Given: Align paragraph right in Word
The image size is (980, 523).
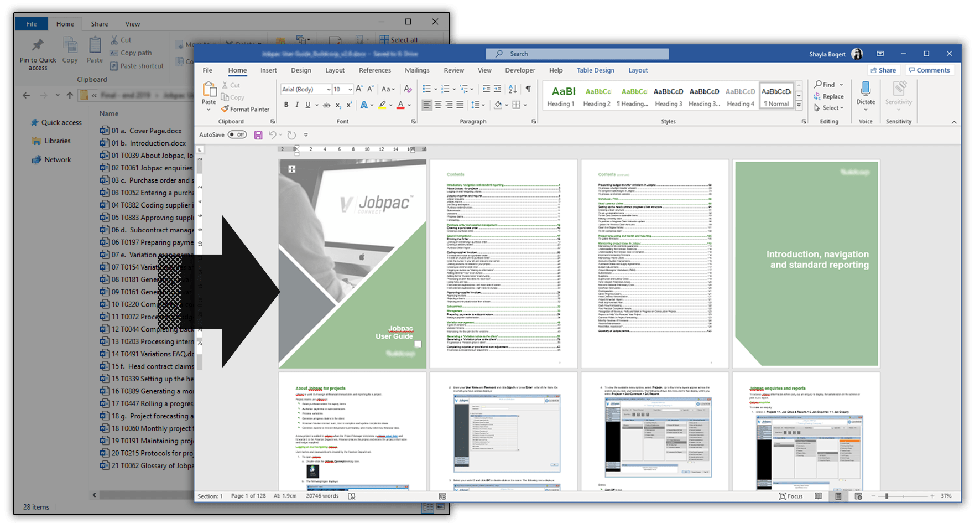Looking at the screenshot, I should (449, 105).
